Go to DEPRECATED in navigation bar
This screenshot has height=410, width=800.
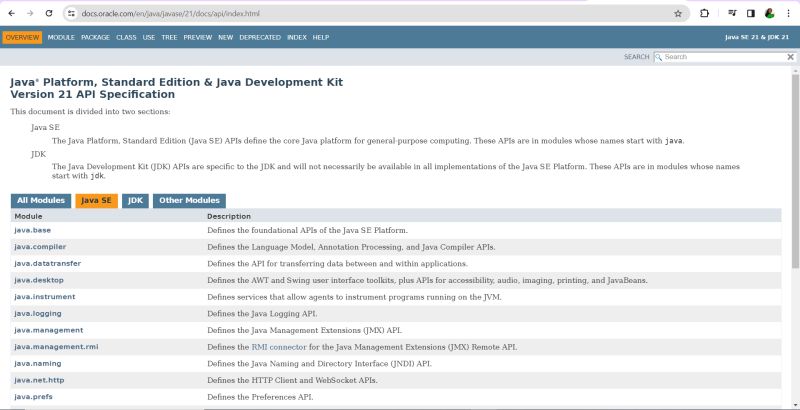point(260,37)
